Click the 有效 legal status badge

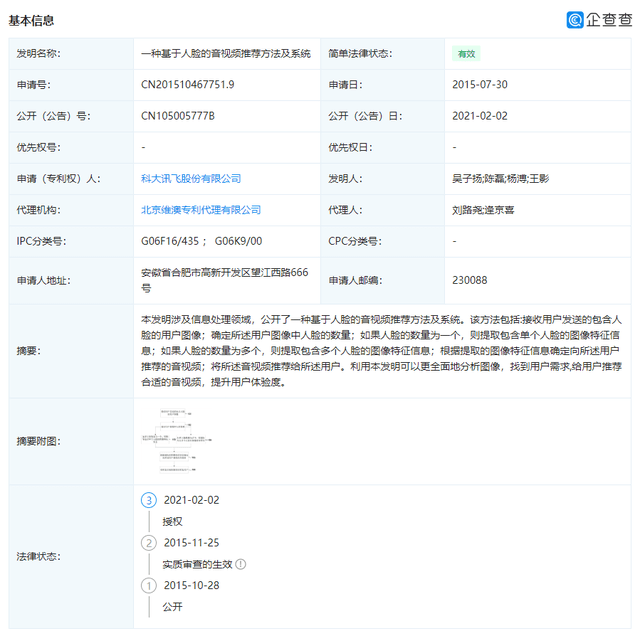pyautogui.click(x=466, y=54)
